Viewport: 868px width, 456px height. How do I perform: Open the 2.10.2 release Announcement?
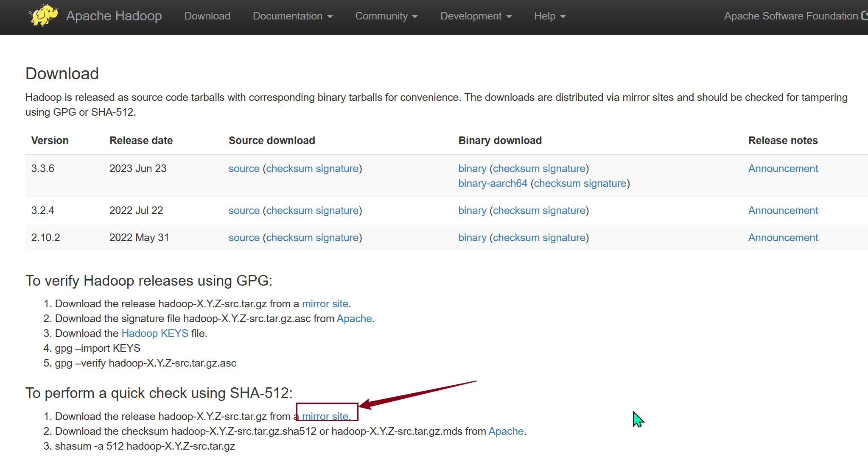(x=783, y=238)
